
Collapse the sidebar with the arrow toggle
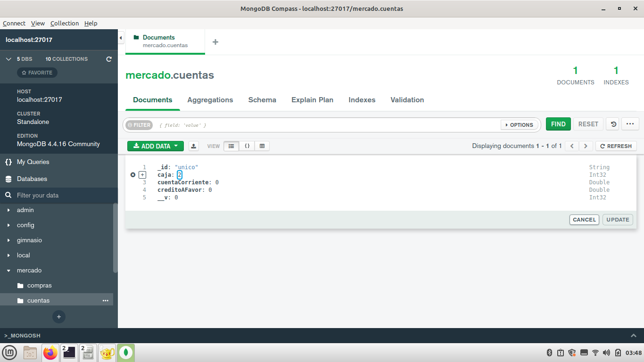pos(121,38)
